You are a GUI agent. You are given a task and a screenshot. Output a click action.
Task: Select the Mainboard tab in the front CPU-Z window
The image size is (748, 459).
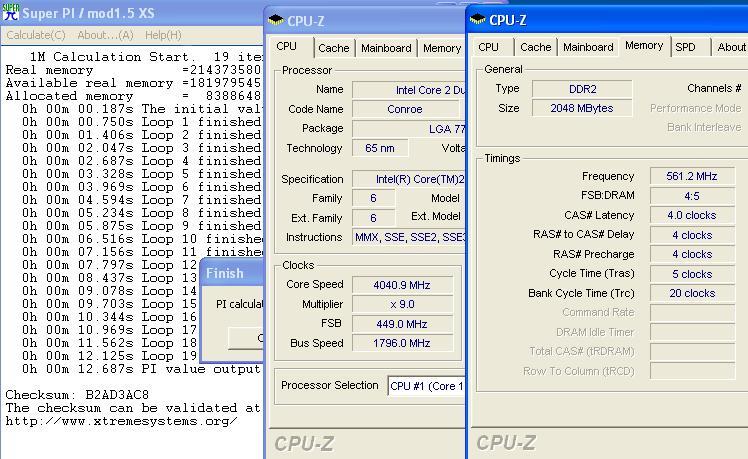(x=588, y=47)
